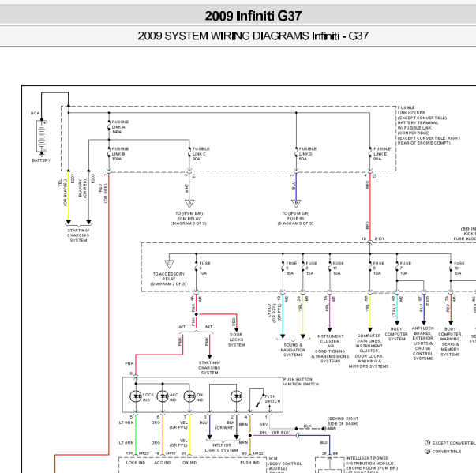The width and height of the screenshot is (476, 473).
Task: Click the LOCK IND label inside the BCM box
Action: click(136, 463)
